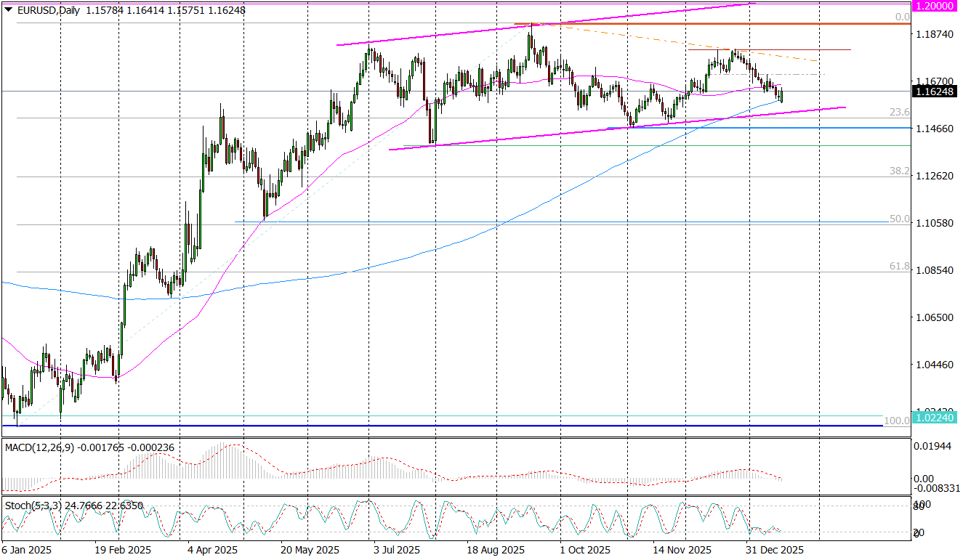Click the 0.0 Fibonacci level label
Image resolution: width=963 pixels, height=560 pixels.
click(x=902, y=17)
